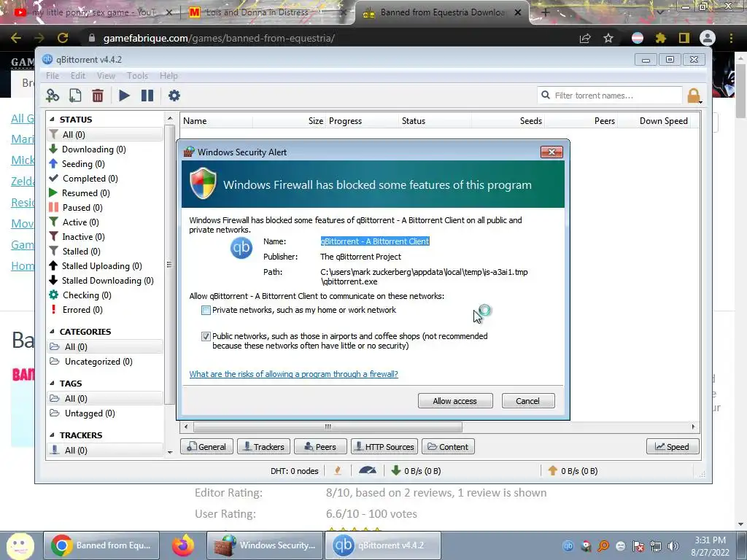Open the Edit menu
The image size is (747, 560).
point(77,76)
